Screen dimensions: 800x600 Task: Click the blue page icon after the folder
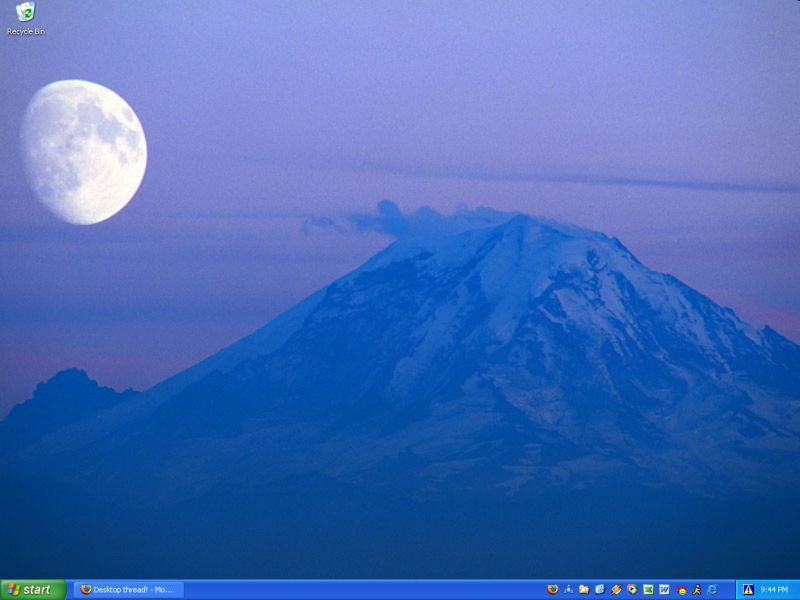tap(600, 590)
